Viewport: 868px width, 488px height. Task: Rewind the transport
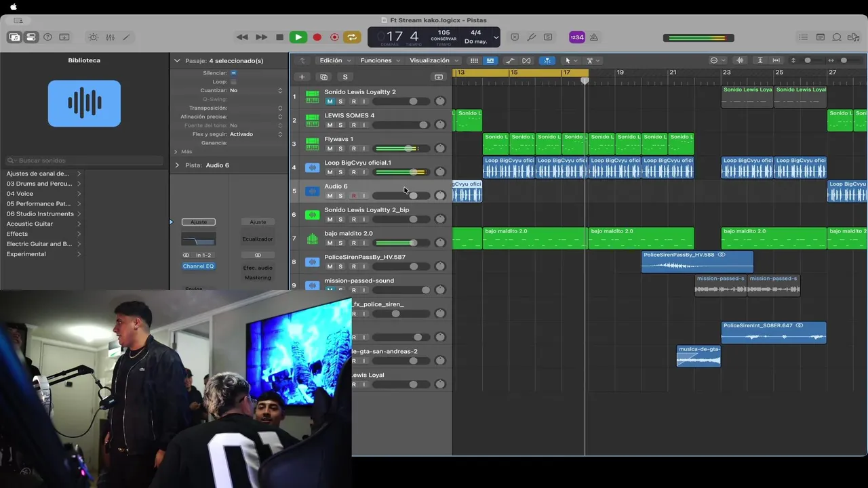(x=242, y=37)
